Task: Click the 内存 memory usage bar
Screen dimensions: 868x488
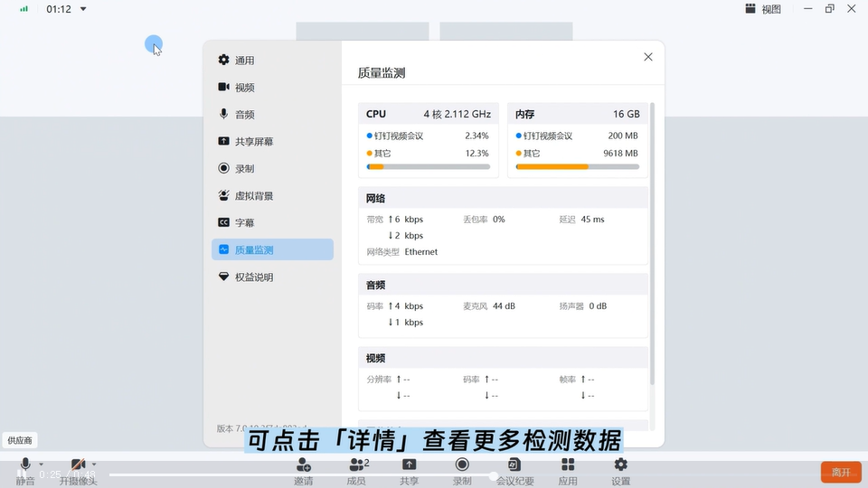Action: [578, 166]
